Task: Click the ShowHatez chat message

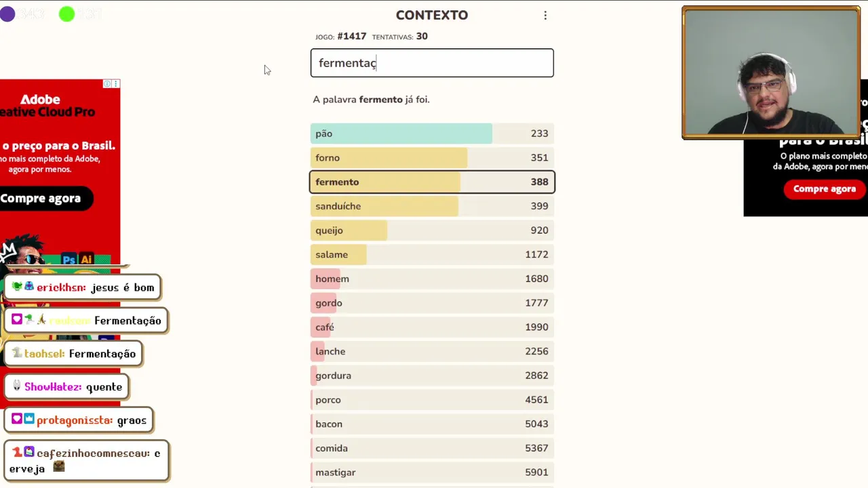Action: pos(68,387)
